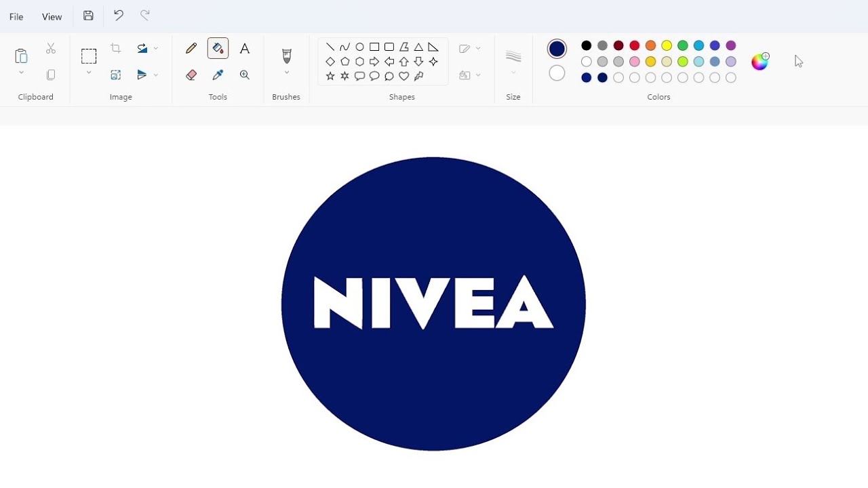This screenshot has height=488, width=868.
Task: Click the Resize and skew icon
Action: [x=116, y=75]
